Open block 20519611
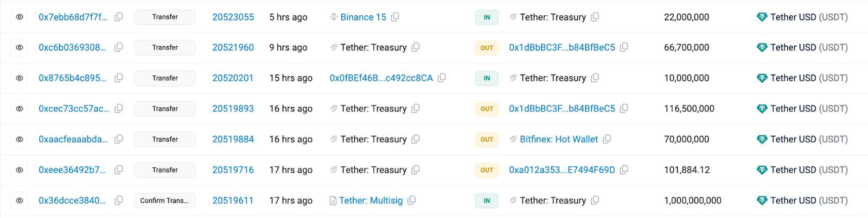868x218 pixels. (233, 200)
